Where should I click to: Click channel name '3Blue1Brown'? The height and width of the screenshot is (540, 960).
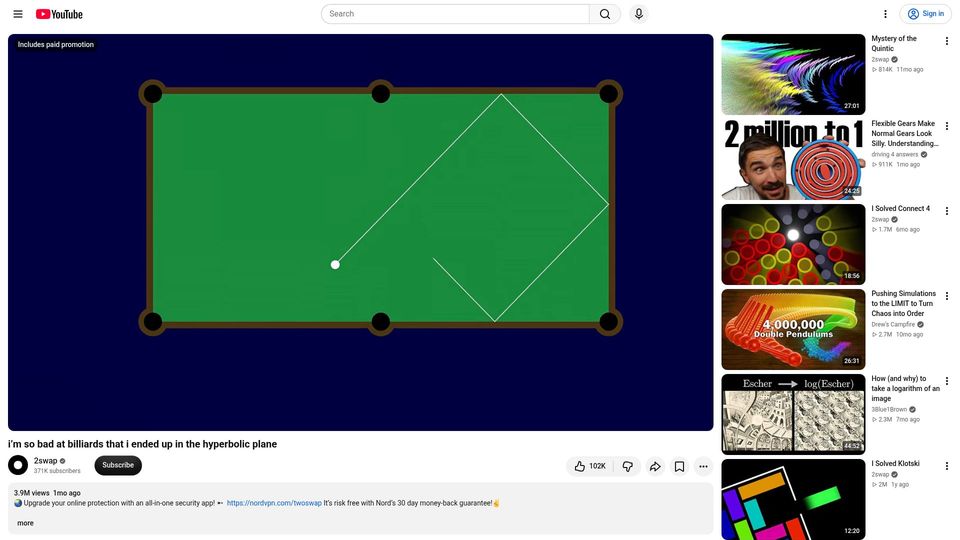tap(889, 410)
